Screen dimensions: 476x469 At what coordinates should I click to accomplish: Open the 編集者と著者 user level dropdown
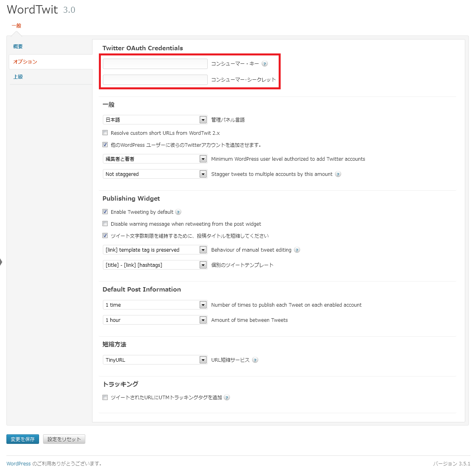click(155, 159)
